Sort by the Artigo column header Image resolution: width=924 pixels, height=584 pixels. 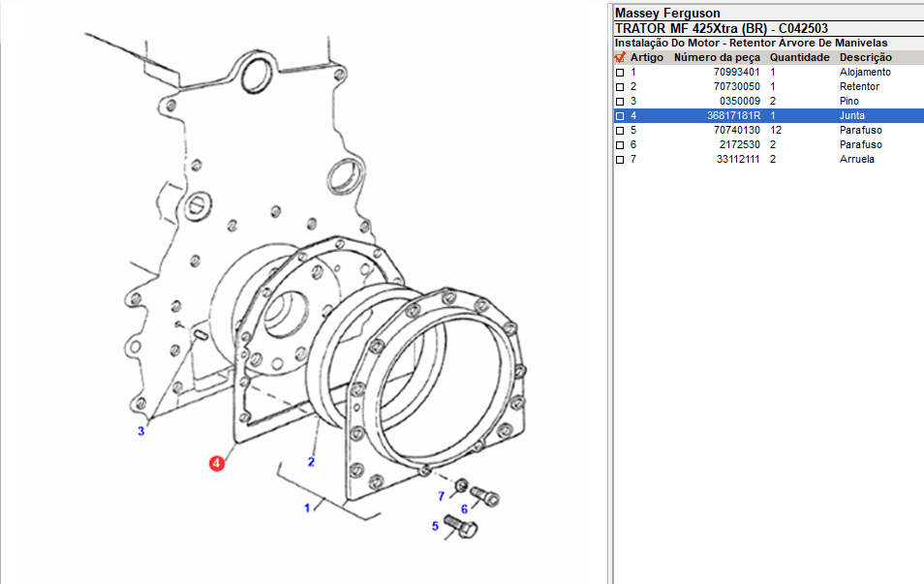coord(646,57)
